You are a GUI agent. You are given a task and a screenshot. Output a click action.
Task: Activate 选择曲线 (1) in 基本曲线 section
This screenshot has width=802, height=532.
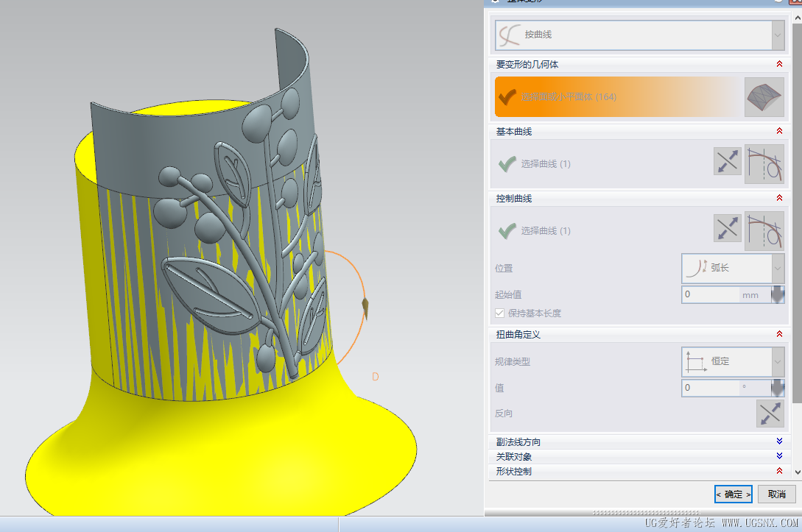[x=545, y=164]
